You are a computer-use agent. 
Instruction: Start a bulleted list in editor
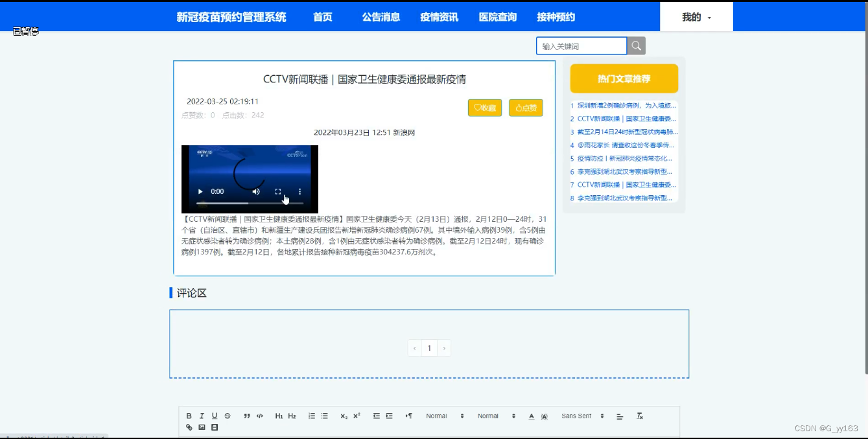click(325, 416)
